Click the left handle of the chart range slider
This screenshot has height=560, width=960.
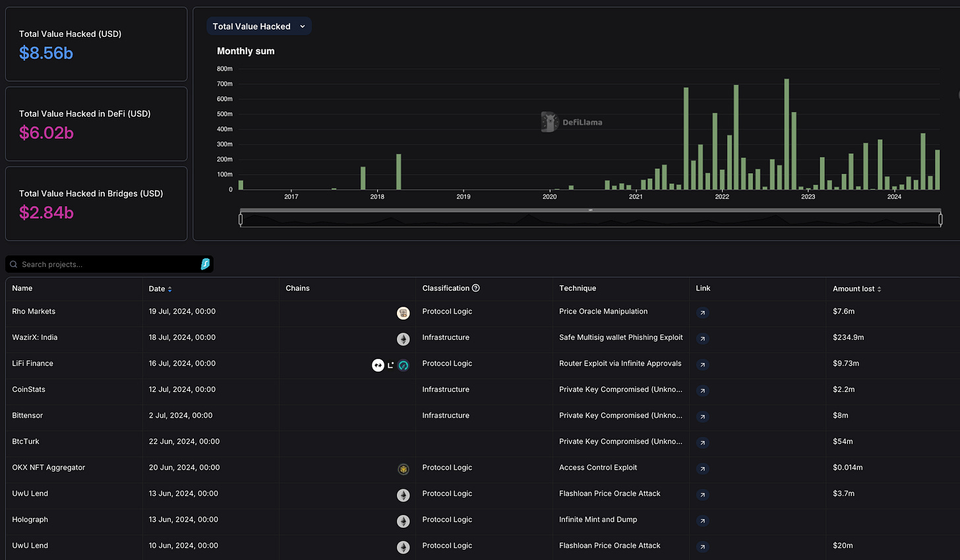[x=241, y=219]
